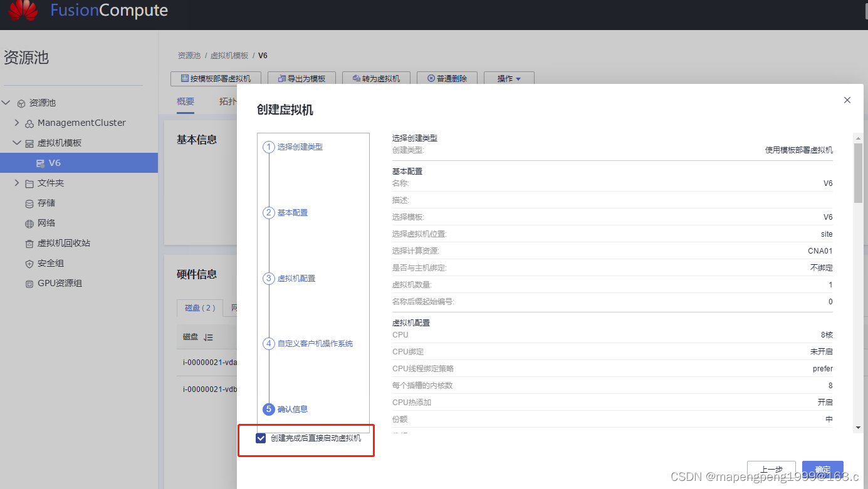Go to 基本配置 wizard step
This screenshot has height=489, width=868.
pos(293,213)
